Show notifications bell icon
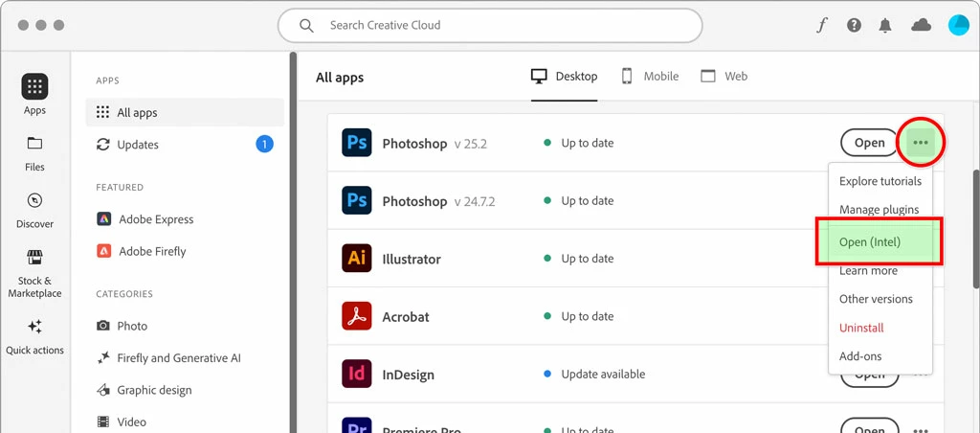Image resolution: width=980 pixels, height=433 pixels. pyautogui.click(x=885, y=26)
